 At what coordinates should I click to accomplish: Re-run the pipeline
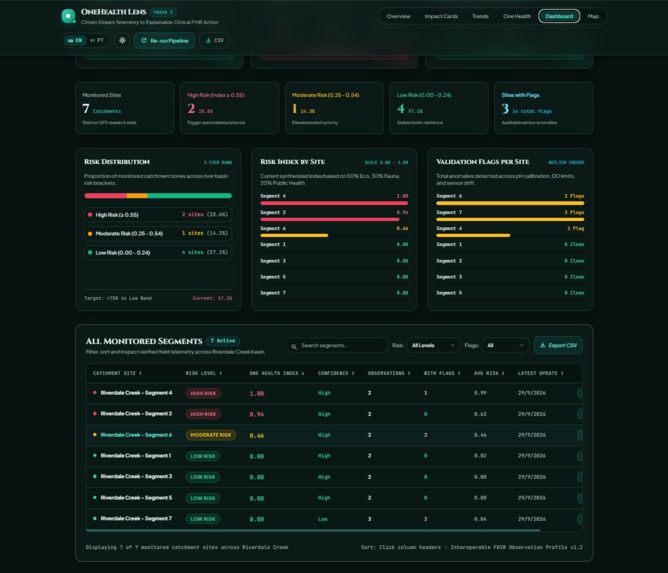point(164,40)
